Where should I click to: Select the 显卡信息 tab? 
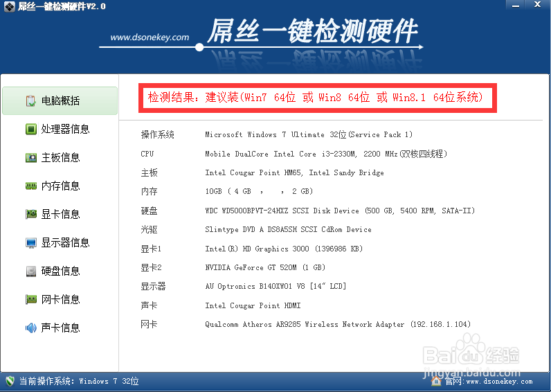60,214
